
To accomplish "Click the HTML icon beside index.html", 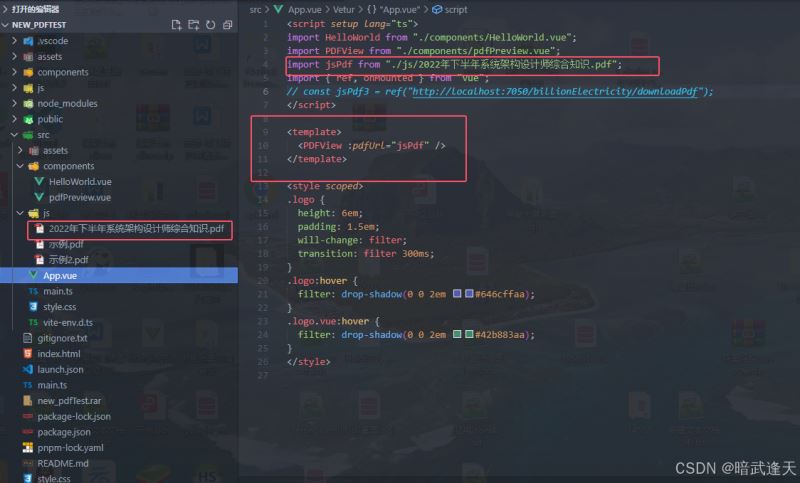I will (x=28, y=353).
